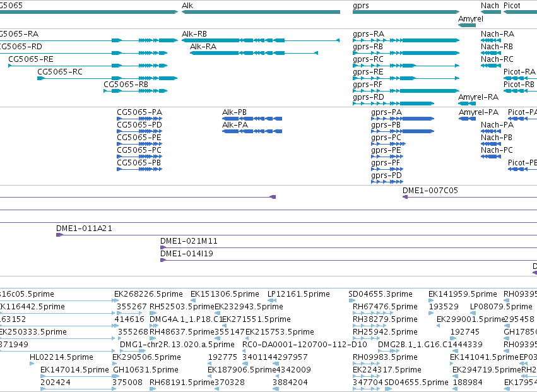Select transcript Nach-RC
537x392 pixels.
[x=491, y=66]
